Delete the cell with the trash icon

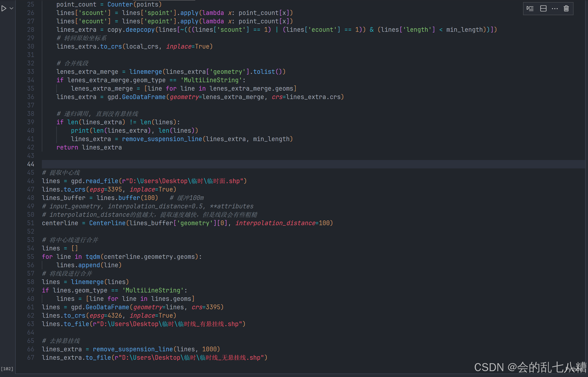point(566,9)
